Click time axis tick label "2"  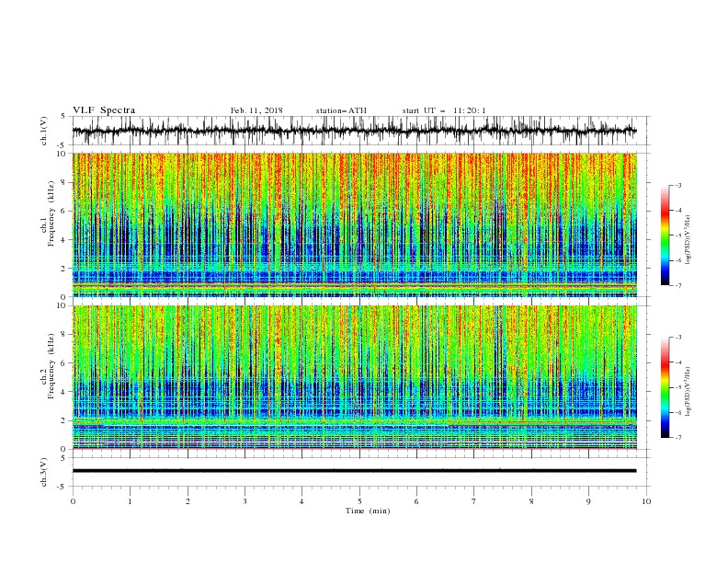pos(188,501)
